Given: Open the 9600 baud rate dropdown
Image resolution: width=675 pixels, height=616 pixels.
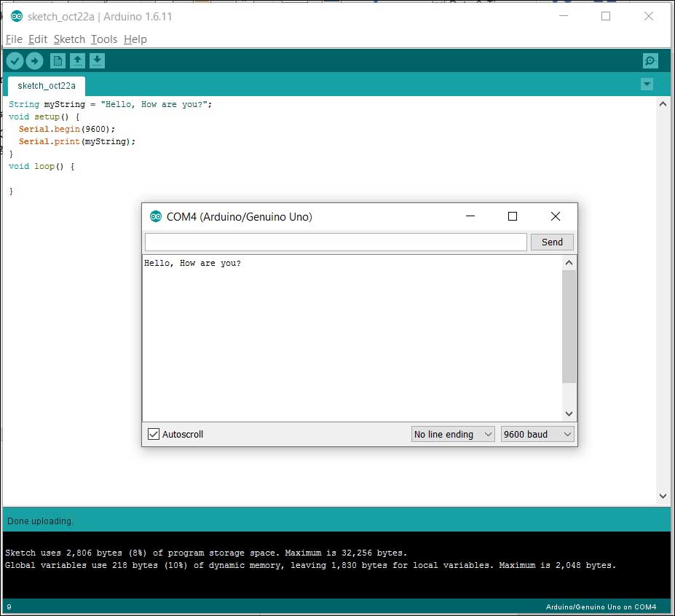Looking at the screenshot, I should coord(537,434).
